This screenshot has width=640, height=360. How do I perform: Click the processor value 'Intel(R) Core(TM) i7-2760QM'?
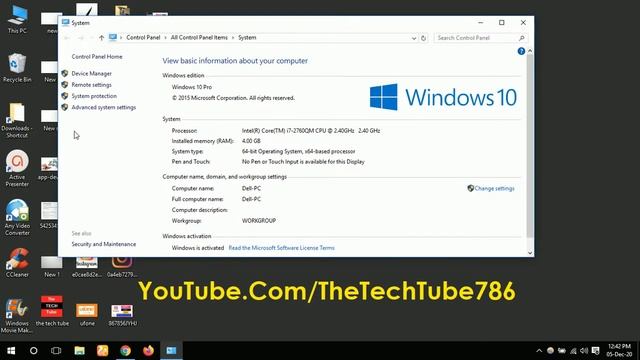coord(311,131)
